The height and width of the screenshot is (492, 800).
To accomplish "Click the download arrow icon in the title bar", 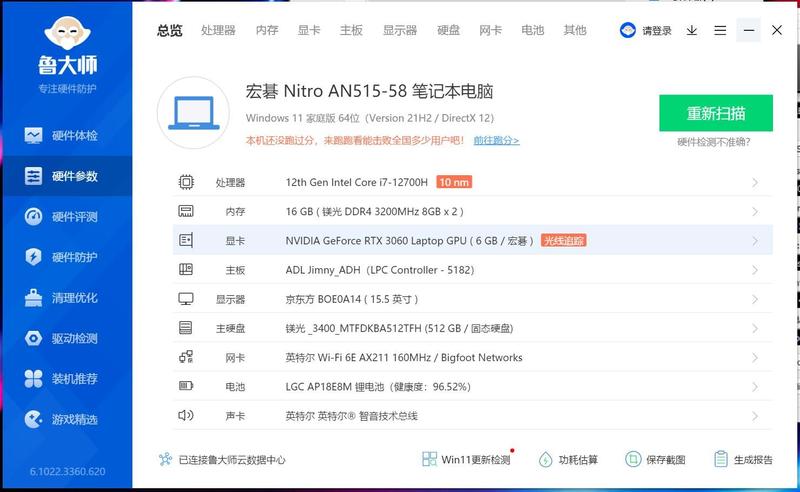I will (x=692, y=31).
